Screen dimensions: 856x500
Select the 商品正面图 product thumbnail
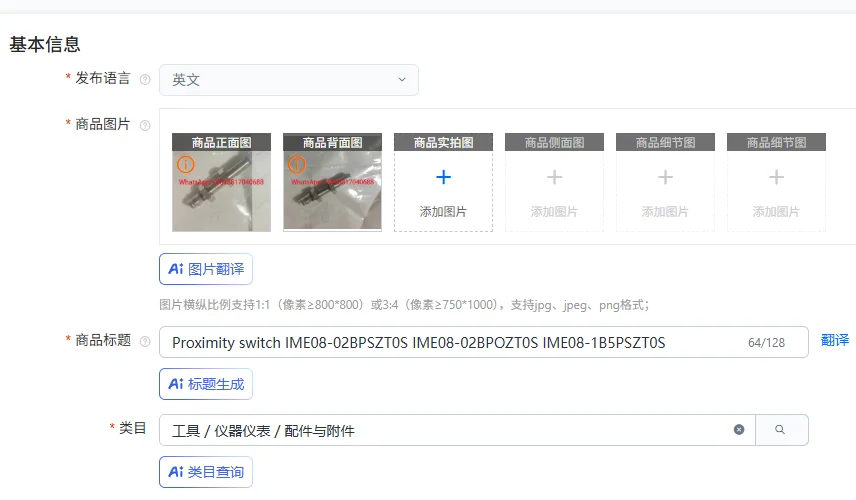point(221,182)
